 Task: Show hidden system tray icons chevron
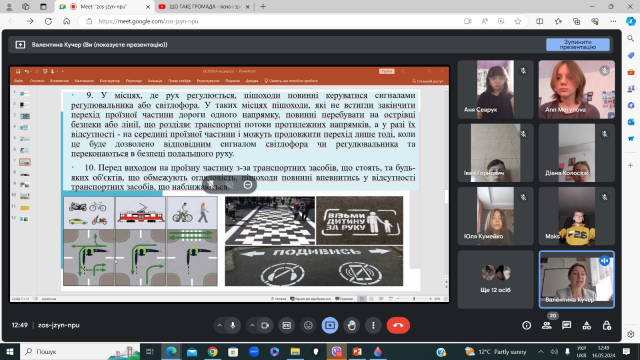click(x=541, y=351)
